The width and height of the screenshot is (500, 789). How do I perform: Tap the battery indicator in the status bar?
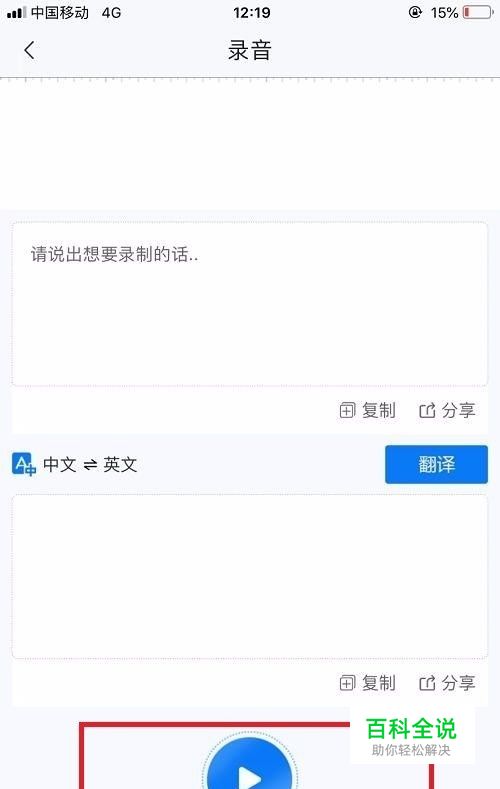pyautogui.click(x=478, y=12)
